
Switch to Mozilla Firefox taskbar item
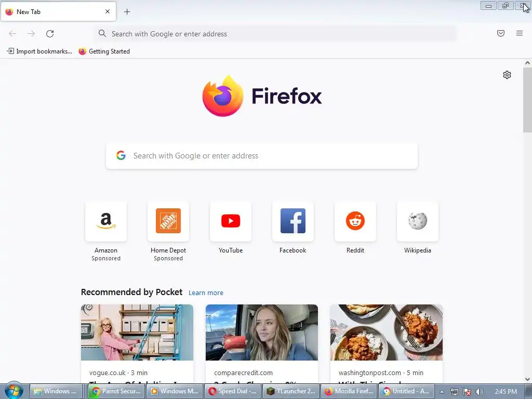(349, 391)
